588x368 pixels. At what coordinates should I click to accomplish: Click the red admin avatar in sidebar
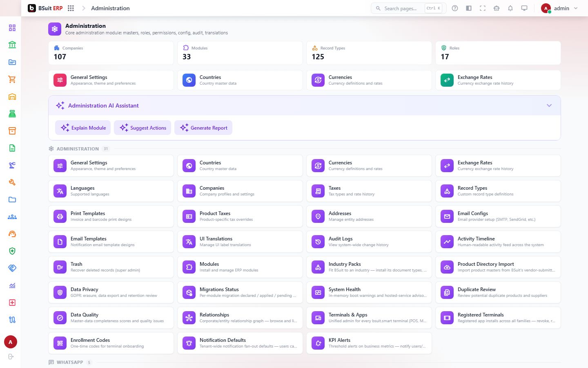coord(11,342)
